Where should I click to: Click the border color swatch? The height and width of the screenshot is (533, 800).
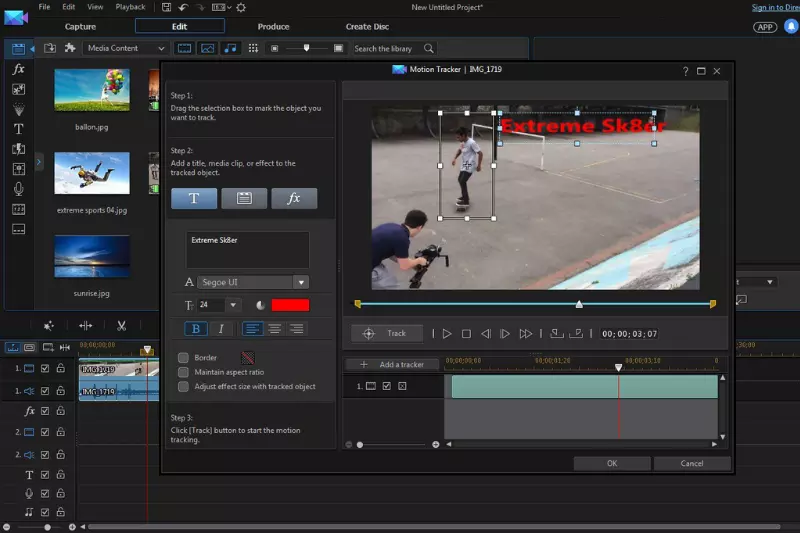point(248,358)
